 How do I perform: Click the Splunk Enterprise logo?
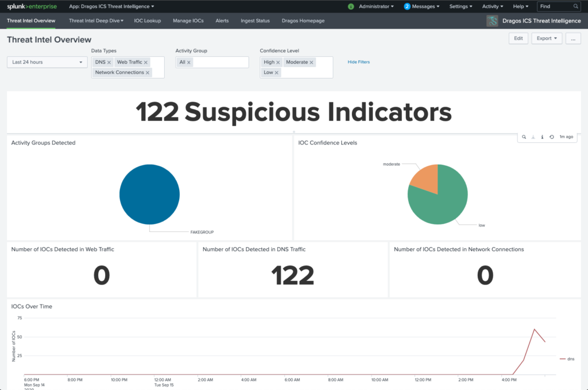[x=32, y=6]
